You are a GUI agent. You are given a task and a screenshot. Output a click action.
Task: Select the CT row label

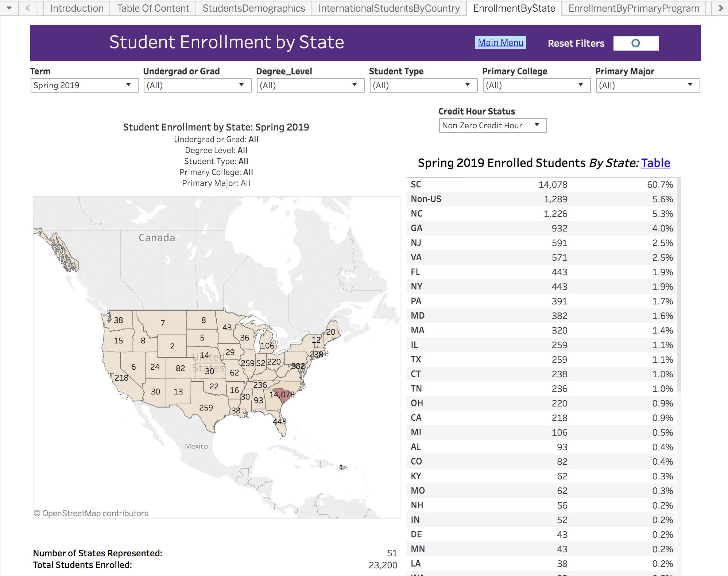pyautogui.click(x=416, y=374)
